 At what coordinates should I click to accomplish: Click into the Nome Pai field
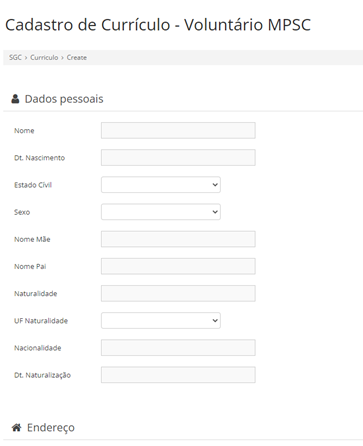pos(178,266)
